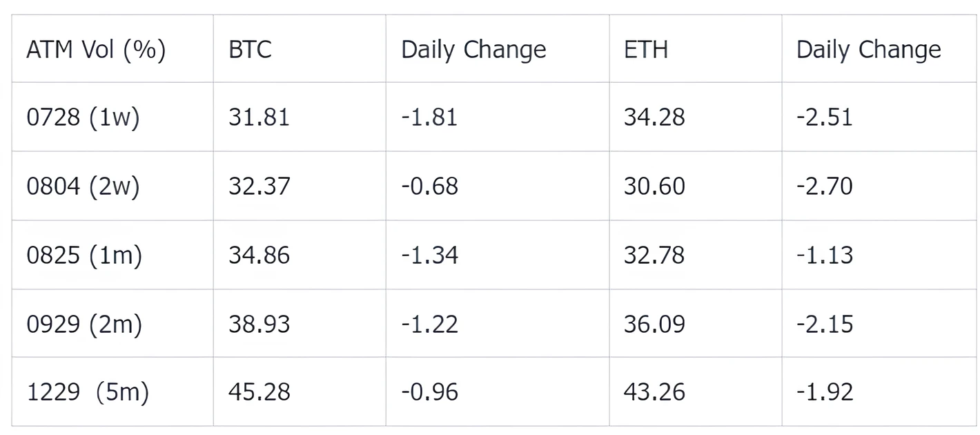Click BTC value 31.81
The height and width of the screenshot is (435, 980).
pos(259,117)
